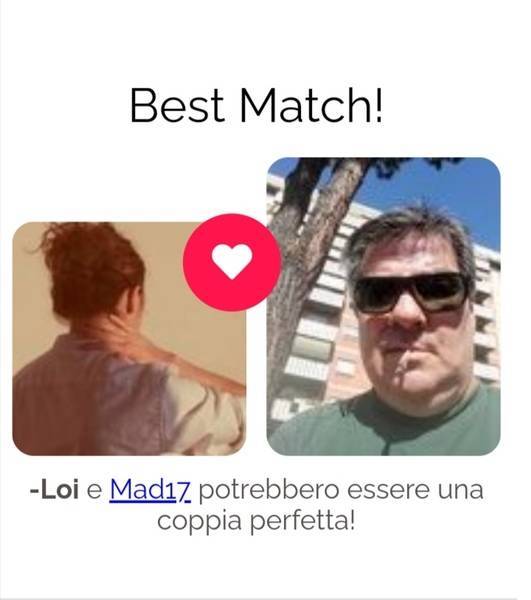Open the Mad17 profile link
The height and width of the screenshot is (600, 531).
[x=150, y=490]
